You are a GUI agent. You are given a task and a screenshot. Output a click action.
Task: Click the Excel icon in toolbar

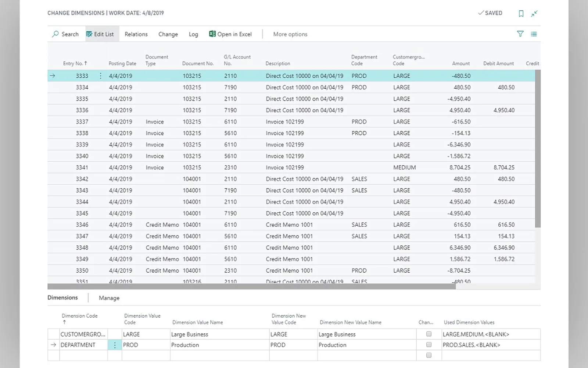click(212, 34)
